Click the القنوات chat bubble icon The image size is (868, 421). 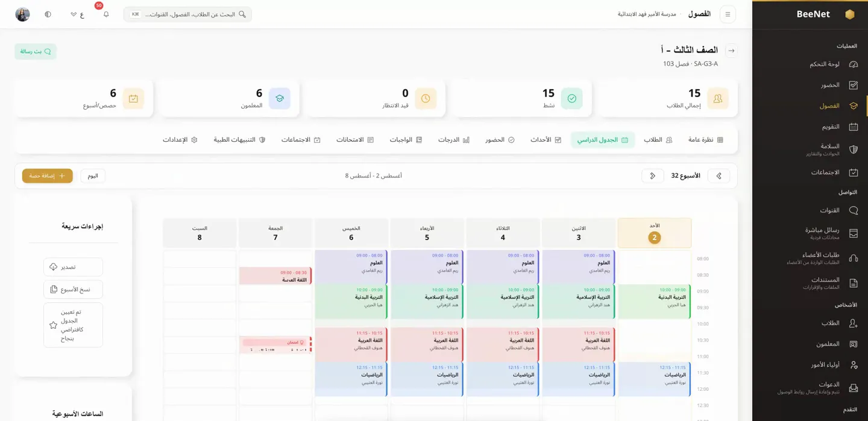(854, 210)
